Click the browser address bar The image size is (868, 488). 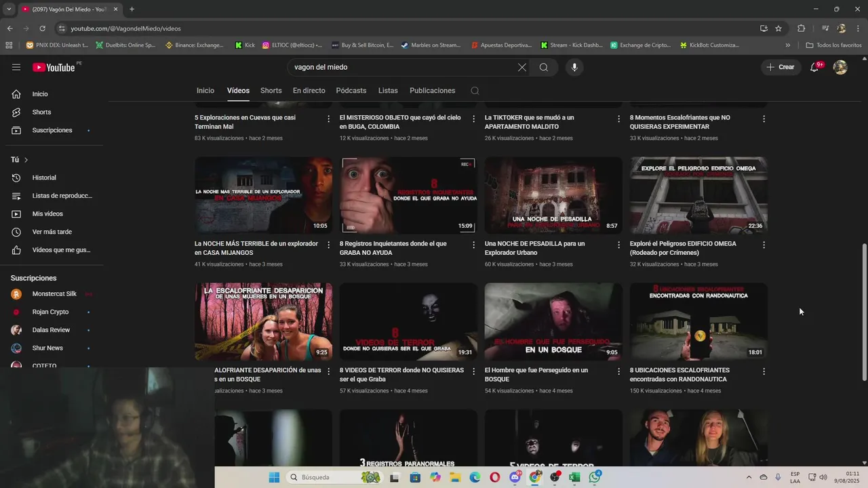(407, 28)
